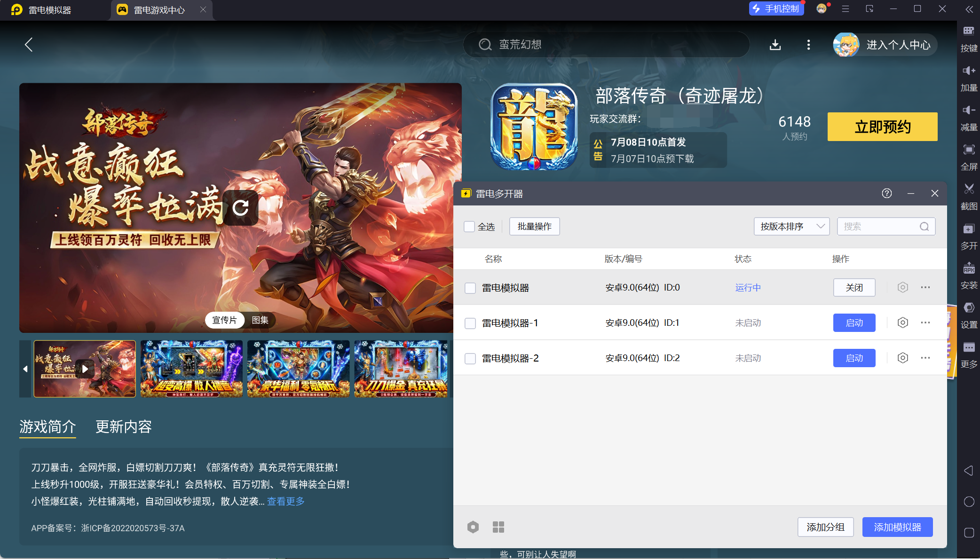
Task: Select thumbnail 超变高爆 散人福音
Action: [x=191, y=369]
